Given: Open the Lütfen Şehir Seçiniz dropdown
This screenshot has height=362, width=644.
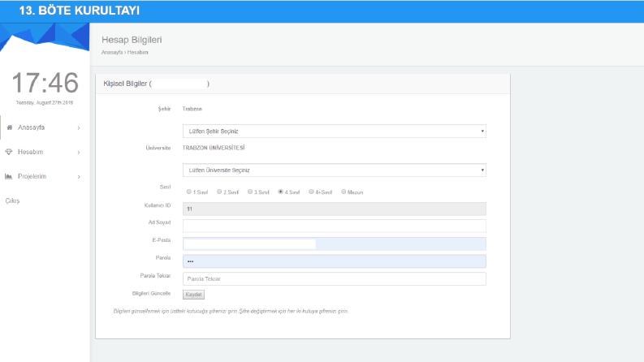Looking at the screenshot, I should pos(335,131).
